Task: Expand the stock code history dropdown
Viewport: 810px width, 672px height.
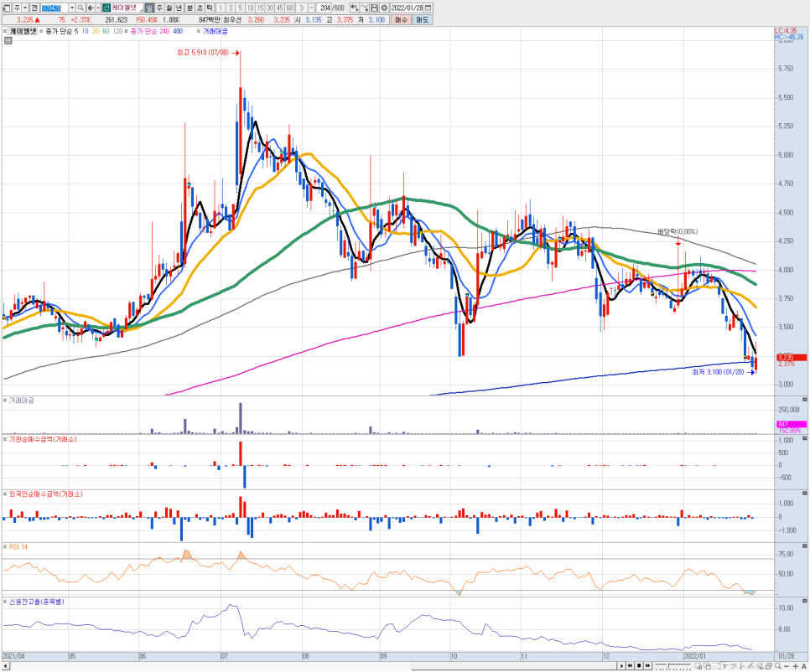Action: [x=72, y=8]
